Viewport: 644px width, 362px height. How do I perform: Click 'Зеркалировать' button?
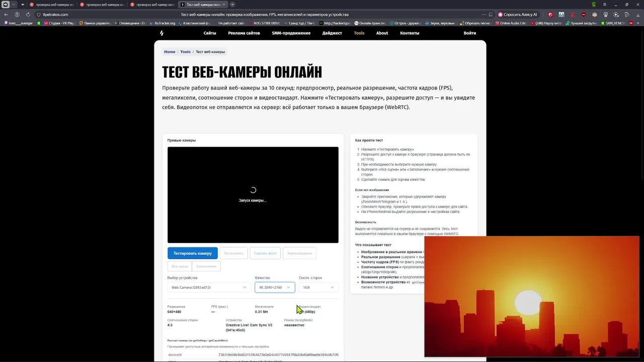coord(299,253)
